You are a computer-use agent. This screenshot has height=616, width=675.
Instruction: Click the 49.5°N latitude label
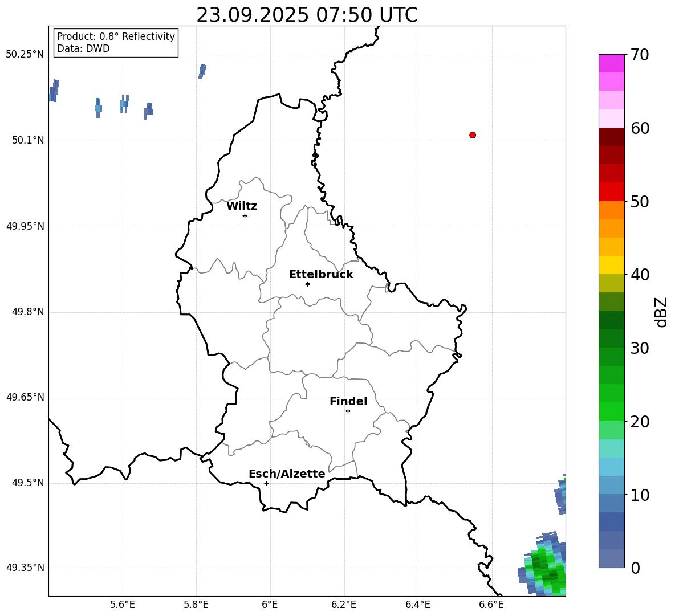tap(28, 483)
